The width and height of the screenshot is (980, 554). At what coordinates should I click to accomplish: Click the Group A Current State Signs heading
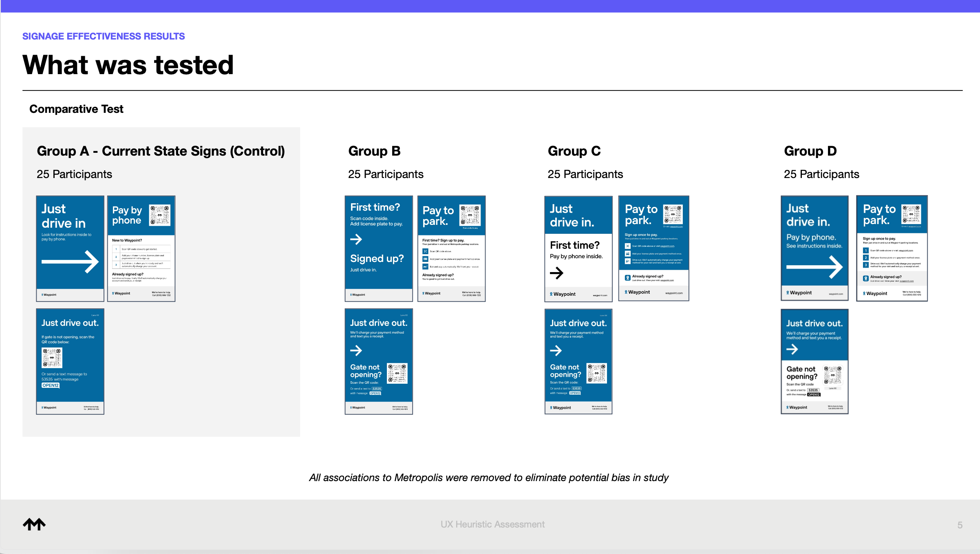[161, 151]
